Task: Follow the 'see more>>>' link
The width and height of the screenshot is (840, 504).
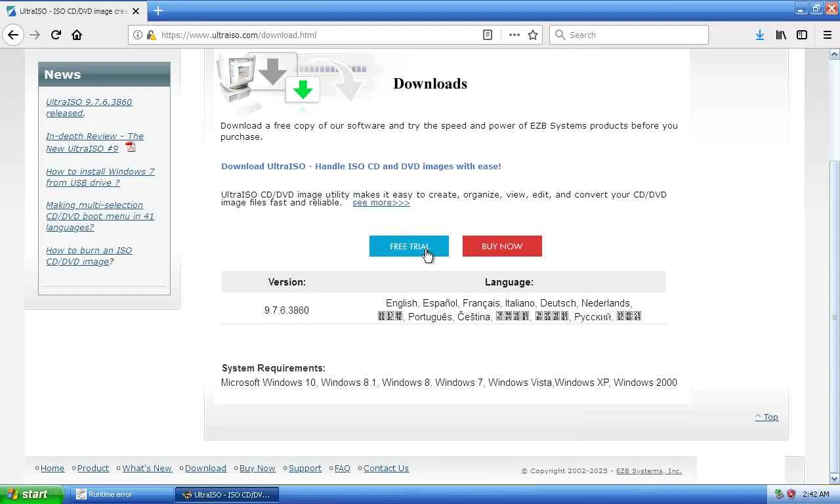Action: (381, 203)
